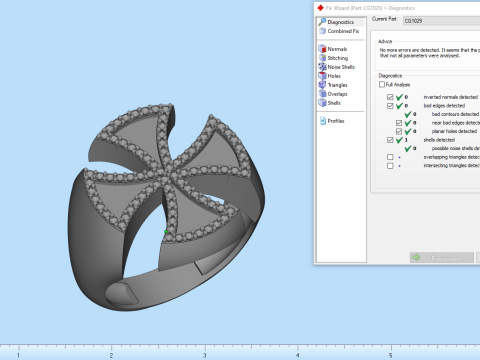Enable the intersecting triangles detection checkbox
480x360 pixels.
[x=390, y=166]
